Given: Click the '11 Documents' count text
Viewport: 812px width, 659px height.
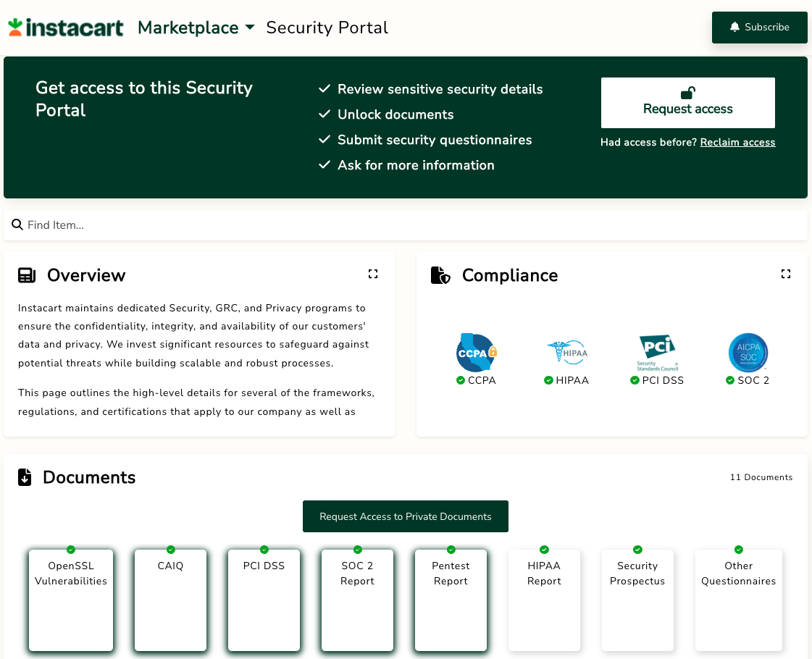Looking at the screenshot, I should coord(761,477).
